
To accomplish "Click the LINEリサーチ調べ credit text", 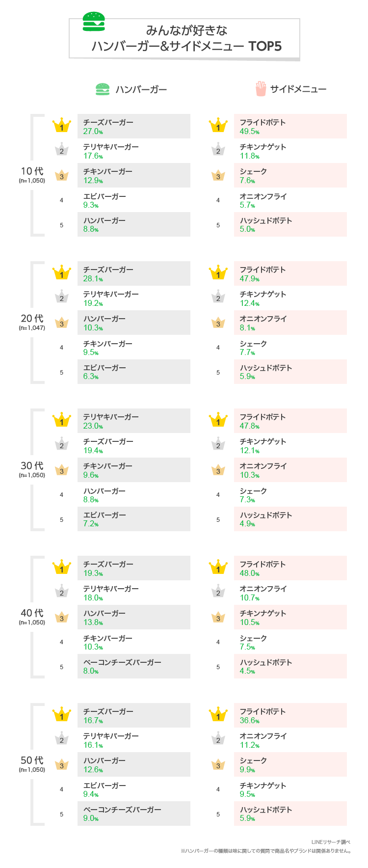I will pos(331,842).
